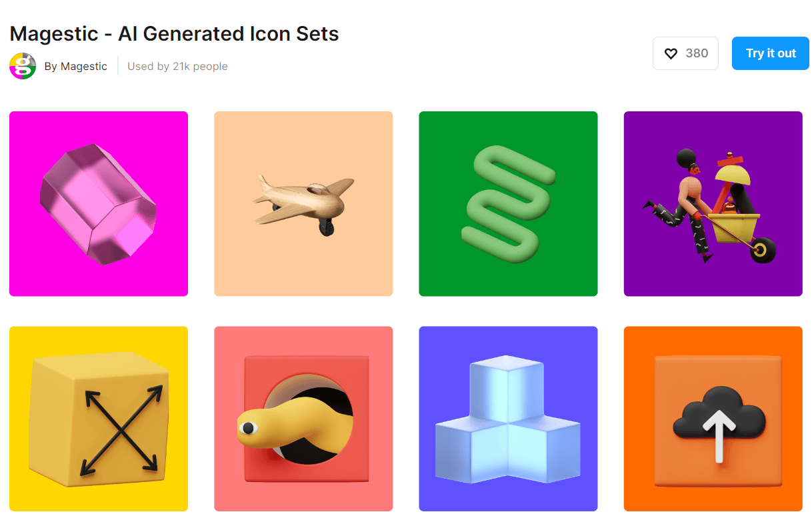The height and width of the screenshot is (530, 812).
Task: Click the Try it out button
Action: (x=771, y=53)
